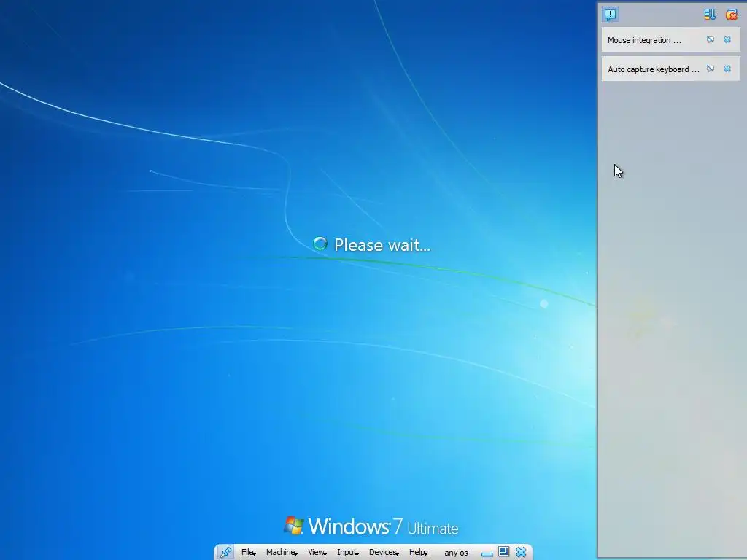Open the Machine menu in mini toolbar

pyautogui.click(x=282, y=553)
